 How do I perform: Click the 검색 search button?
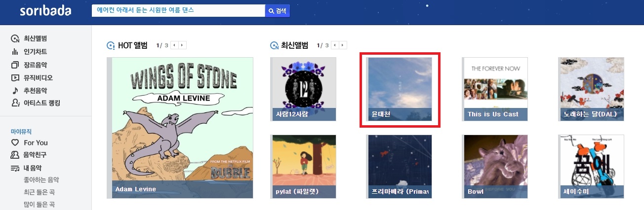click(278, 10)
